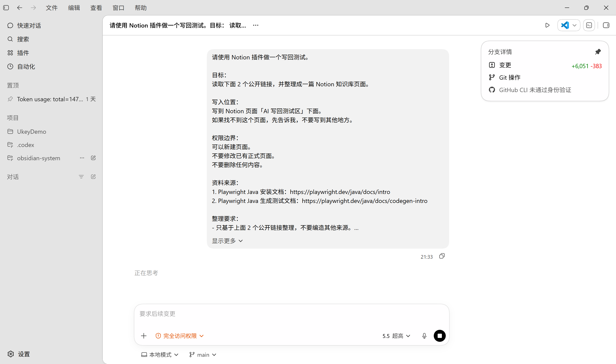Click GitHub CLI 未通过身份验证 entry
This screenshot has height=364, width=616.
(x=545, y=90)
